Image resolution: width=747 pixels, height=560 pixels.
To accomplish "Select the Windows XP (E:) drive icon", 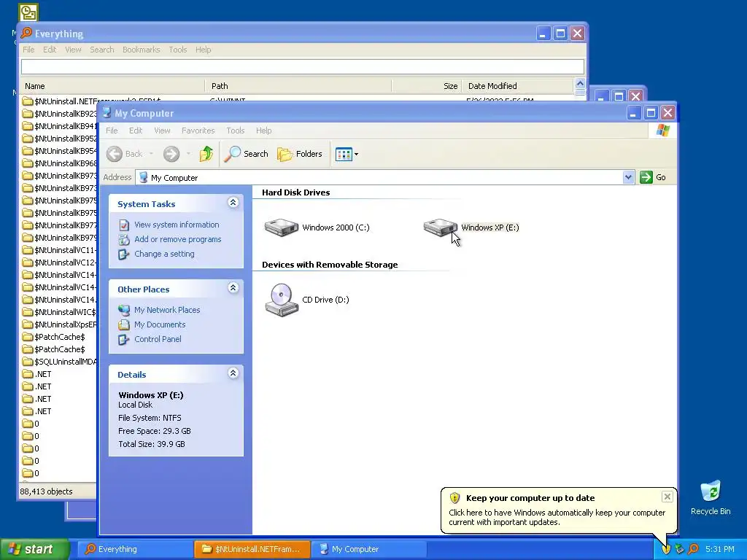I will [441, 227].
